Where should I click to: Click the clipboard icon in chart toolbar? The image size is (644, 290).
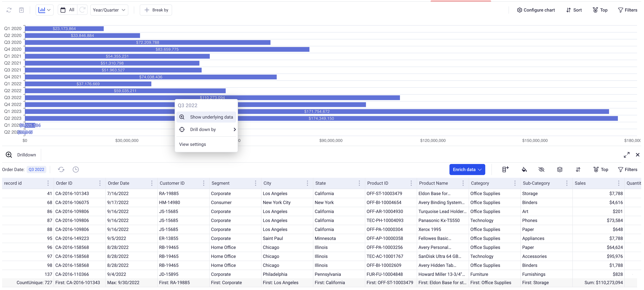coord(21,10)
